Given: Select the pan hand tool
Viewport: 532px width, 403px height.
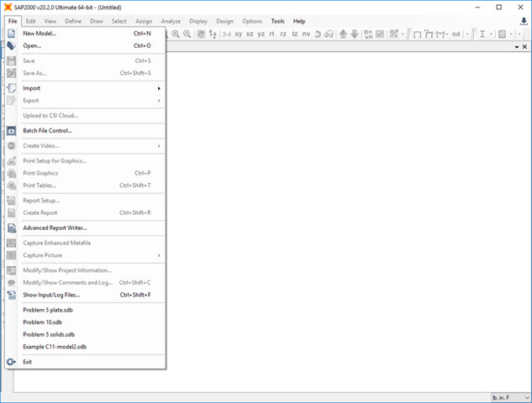Looking at the screenshot, I should pos(201,34).
